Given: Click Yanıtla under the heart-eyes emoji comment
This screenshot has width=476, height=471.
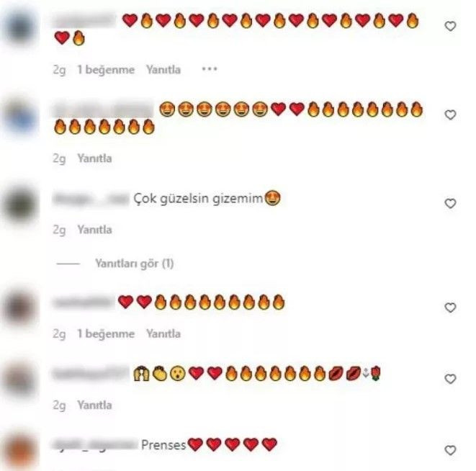Looking at the screenshot, I should point(94,158).
